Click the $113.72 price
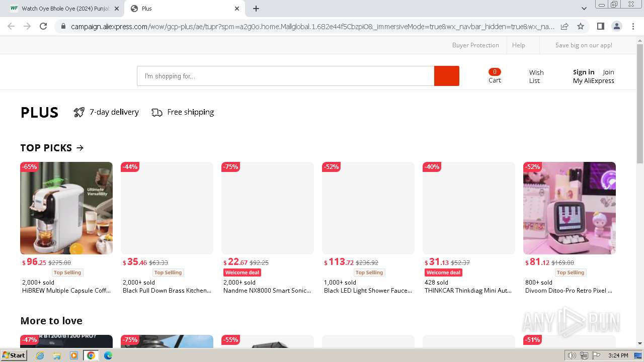Viewport: 644px width, 362px height. (x=339, y=262)
